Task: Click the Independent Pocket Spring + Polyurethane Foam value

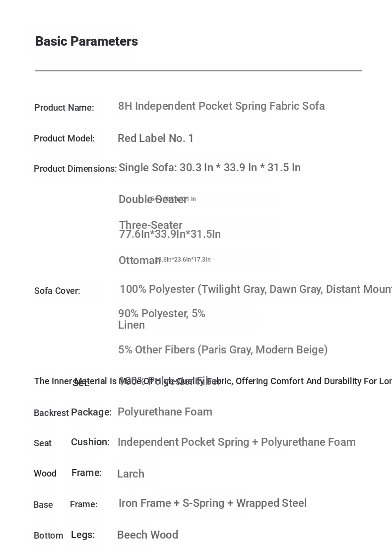Action: point(237,442)
